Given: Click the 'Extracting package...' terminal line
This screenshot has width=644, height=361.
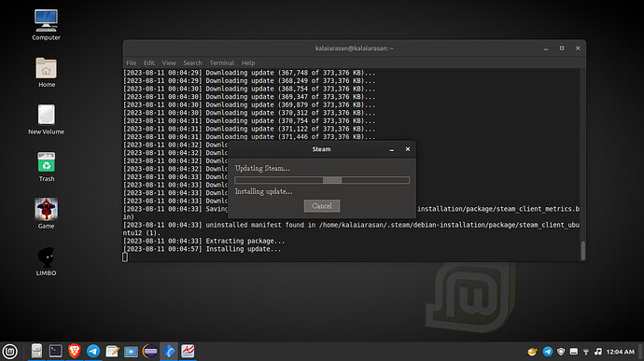Looking at the screenshot, I should pyautogui.click(x=204, y=241).
